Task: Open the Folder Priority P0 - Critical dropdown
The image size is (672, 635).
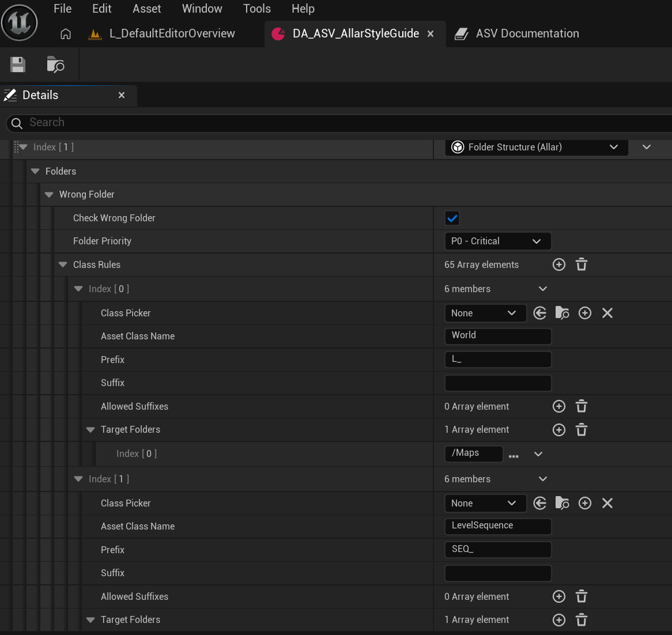Action: (497, 241)
